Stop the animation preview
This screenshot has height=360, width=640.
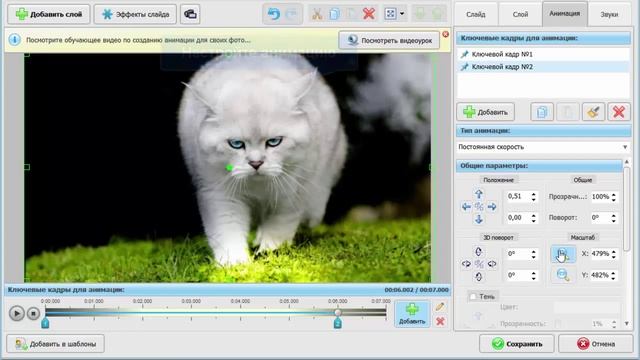tap(33, 313)
